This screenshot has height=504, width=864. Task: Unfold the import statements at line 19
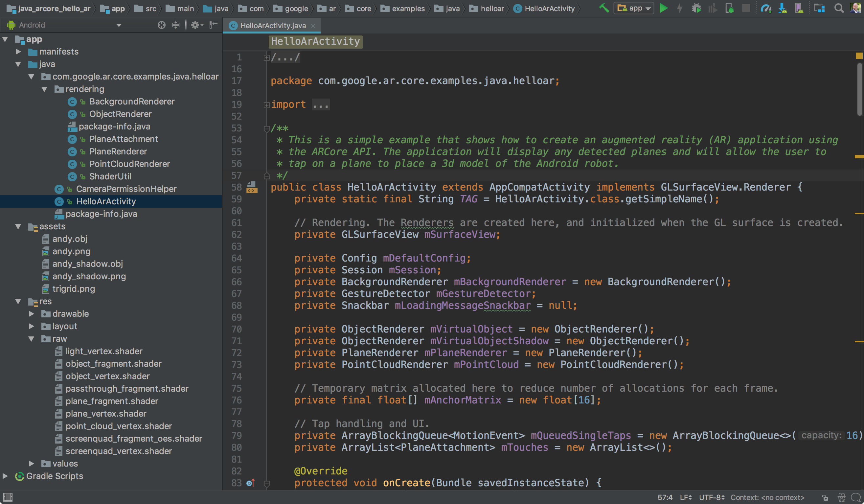click(x=266, y=105)
